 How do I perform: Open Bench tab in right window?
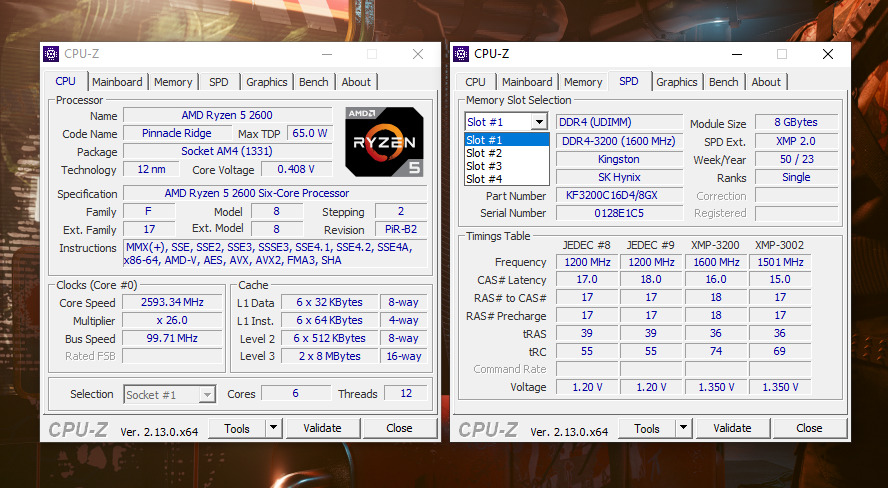tap(724, 82)
